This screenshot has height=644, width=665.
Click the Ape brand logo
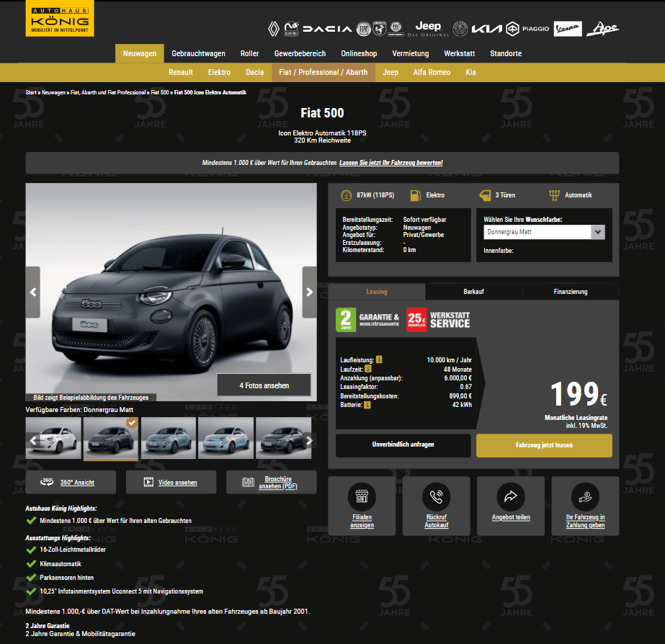[602, 29]
